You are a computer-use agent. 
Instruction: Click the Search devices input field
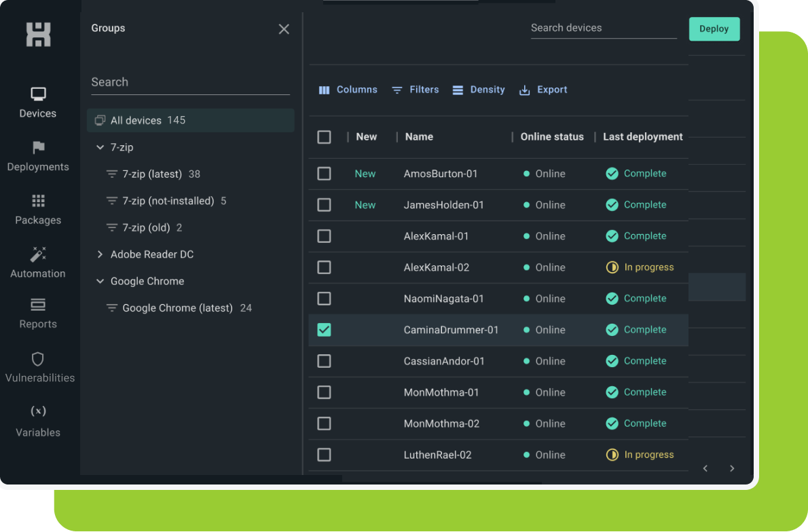(x=602, y=28)
